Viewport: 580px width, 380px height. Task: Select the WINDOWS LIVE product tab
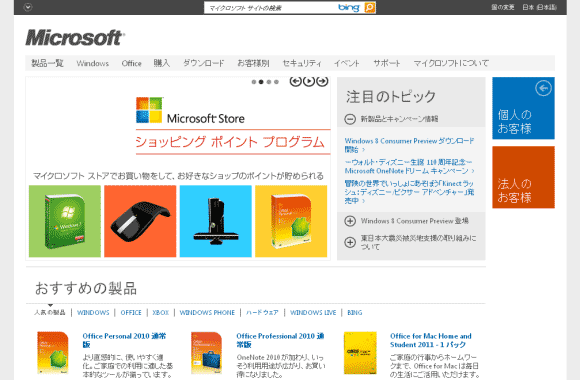(313, 313)
